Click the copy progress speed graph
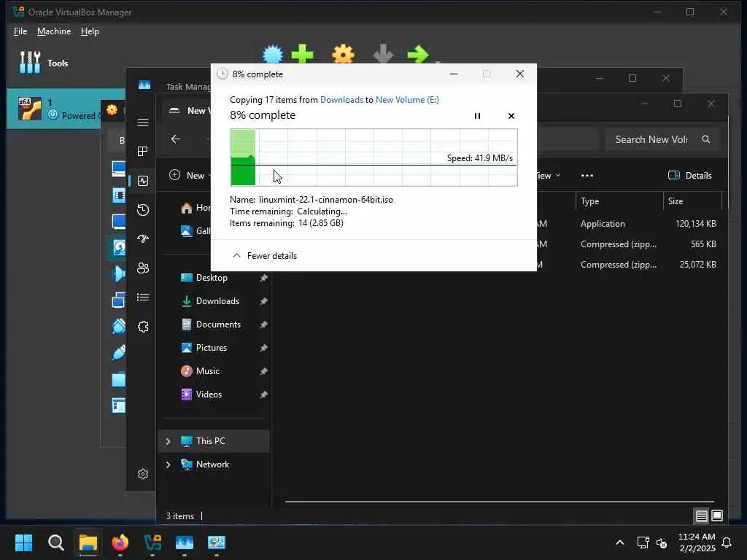747x560 pixels. (x=373, y=157)
